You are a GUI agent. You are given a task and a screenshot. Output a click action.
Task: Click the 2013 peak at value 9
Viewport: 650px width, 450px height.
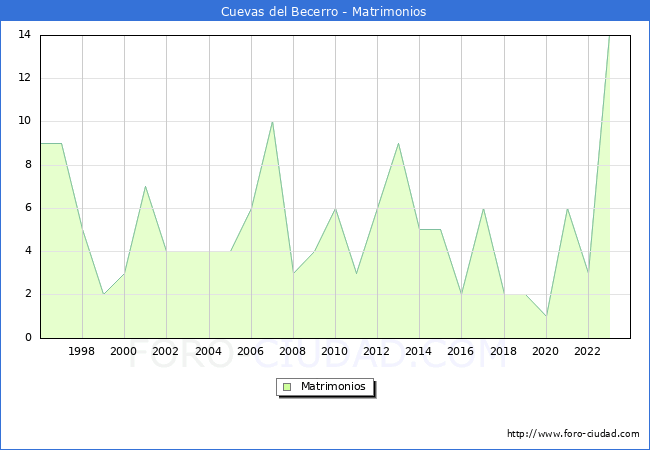(398, 143)
